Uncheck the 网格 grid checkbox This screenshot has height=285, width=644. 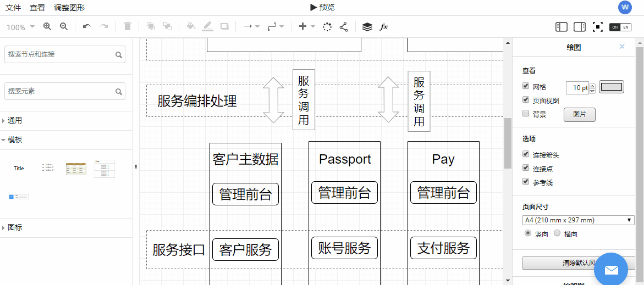526,86
